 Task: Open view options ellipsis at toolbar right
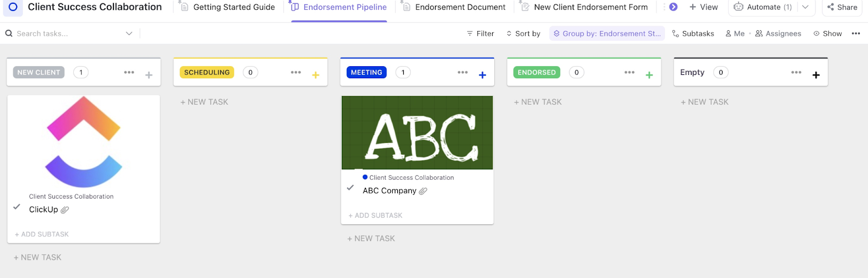(x=856, y=33)
